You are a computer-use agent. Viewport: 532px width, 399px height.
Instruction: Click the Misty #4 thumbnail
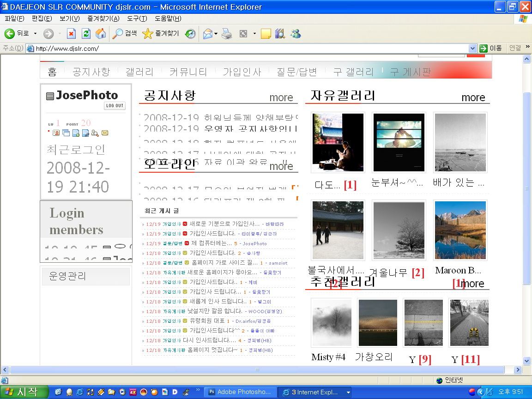(x=331, y=322)
